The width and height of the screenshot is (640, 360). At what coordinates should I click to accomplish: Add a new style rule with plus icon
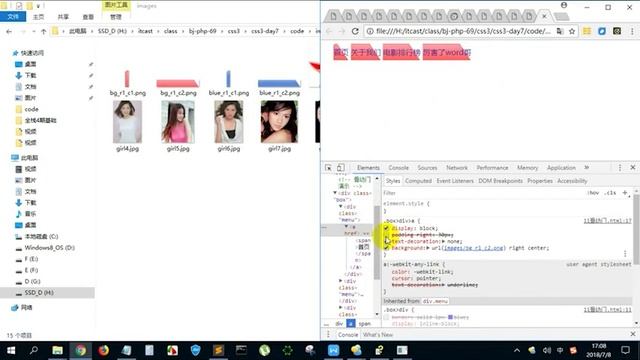click(625, 193)
